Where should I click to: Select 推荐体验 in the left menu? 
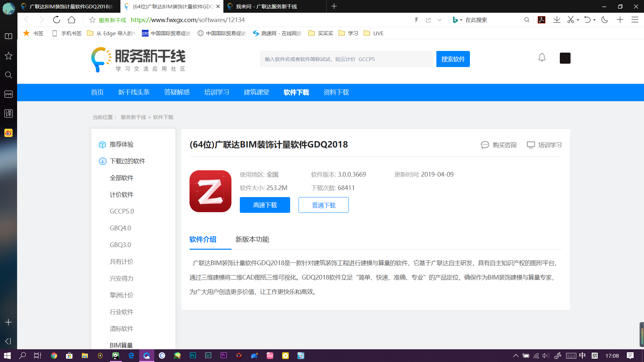point(121,144)
